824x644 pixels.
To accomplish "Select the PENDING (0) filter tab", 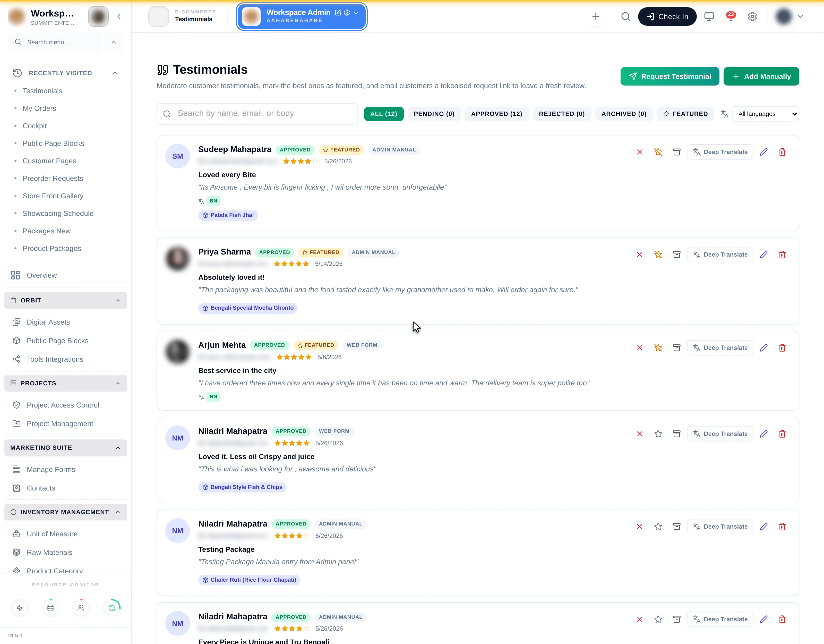I will click(434, 114).
